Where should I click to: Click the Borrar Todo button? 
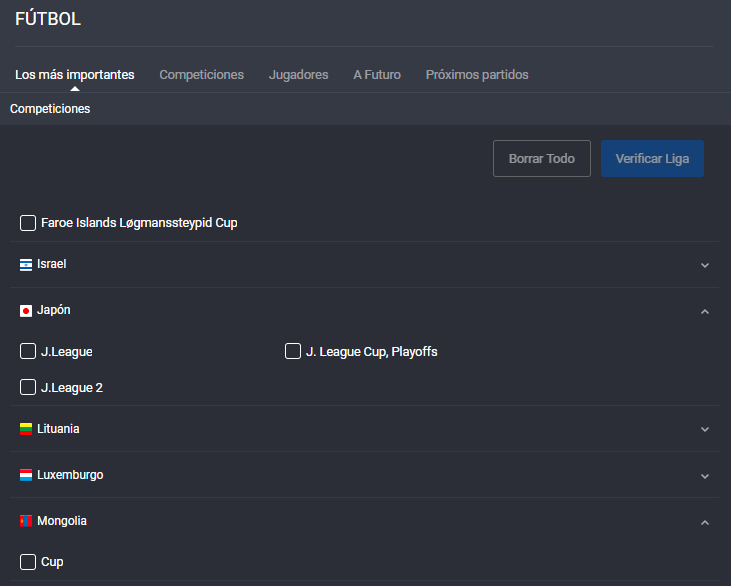click(542, 159)
